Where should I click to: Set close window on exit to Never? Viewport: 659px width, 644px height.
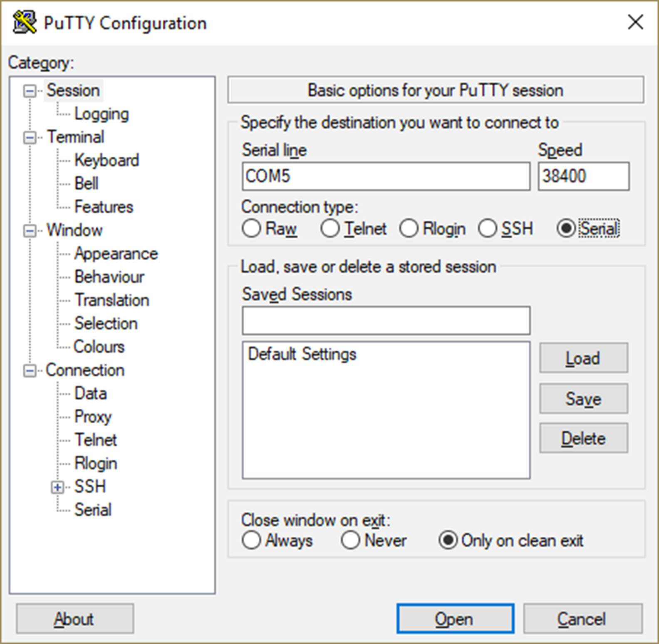point(350,540)
